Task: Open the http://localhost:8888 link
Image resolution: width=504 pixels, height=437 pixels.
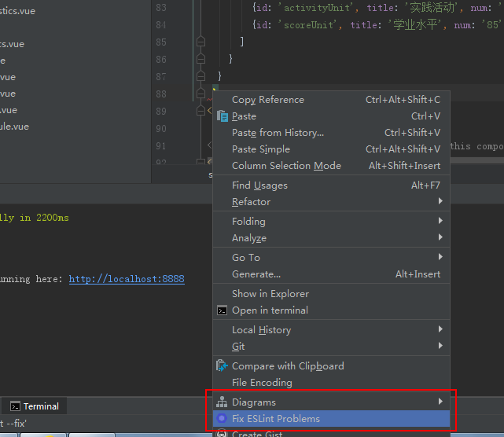Action: 127,279
